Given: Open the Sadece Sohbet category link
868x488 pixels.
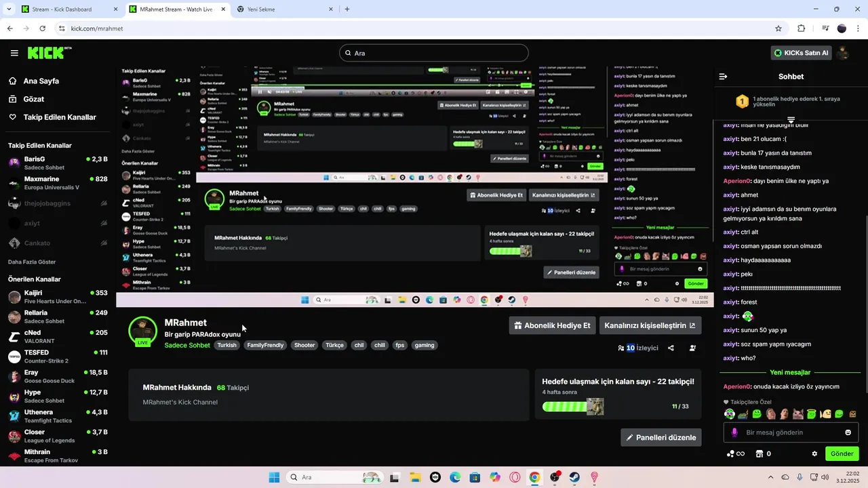Looking at the screenshot, I should point(187,345).
